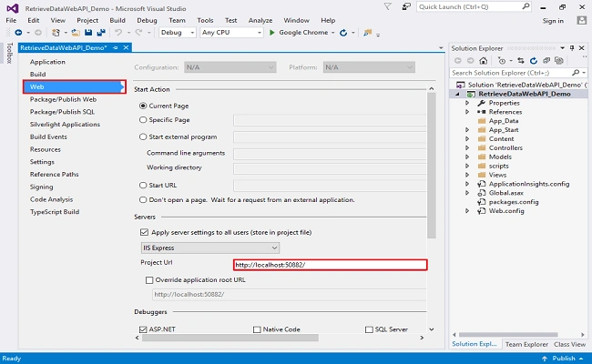Click the Solution Explorer Refresh icon

point(534,60)
